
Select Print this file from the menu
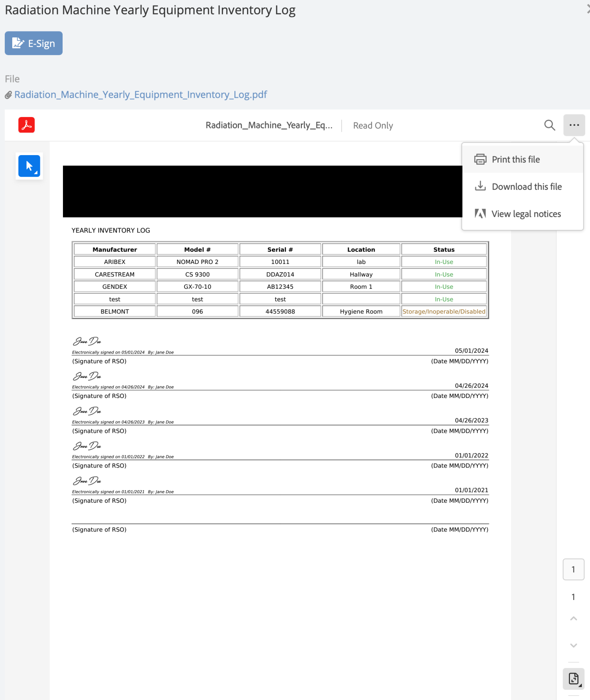pos(515,160)
